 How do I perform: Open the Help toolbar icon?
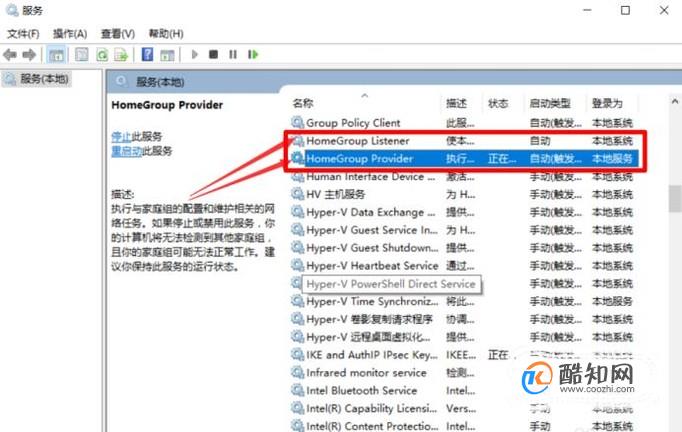coord(147,55)
